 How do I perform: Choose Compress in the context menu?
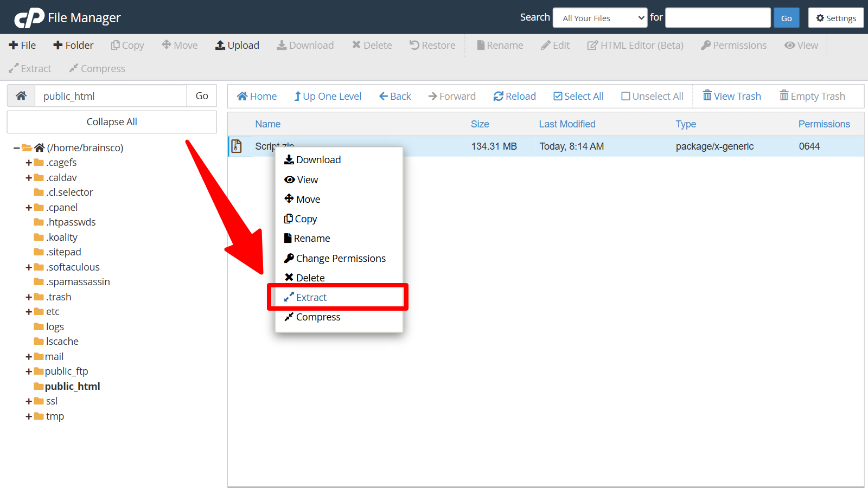coord(312,317)
